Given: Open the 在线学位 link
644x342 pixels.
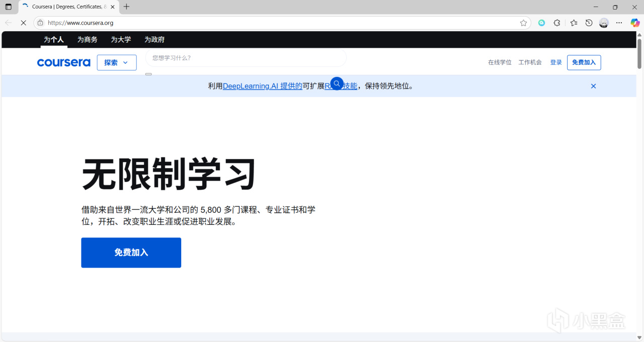Looking at the screenshot, I should pos(500,62).
